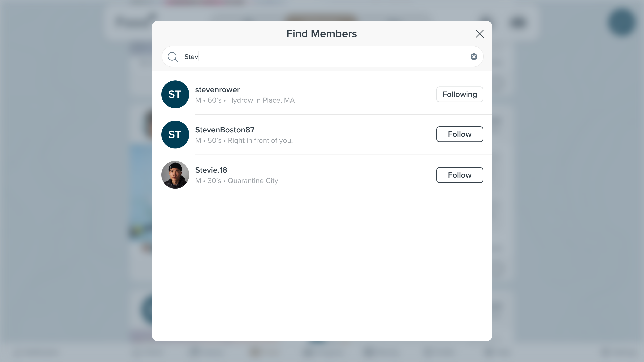Image resolution: width=644 pixels, height=362 pixels.
Task: Open Stevie.18's profile photo
Action: click(x=175, y=175)
